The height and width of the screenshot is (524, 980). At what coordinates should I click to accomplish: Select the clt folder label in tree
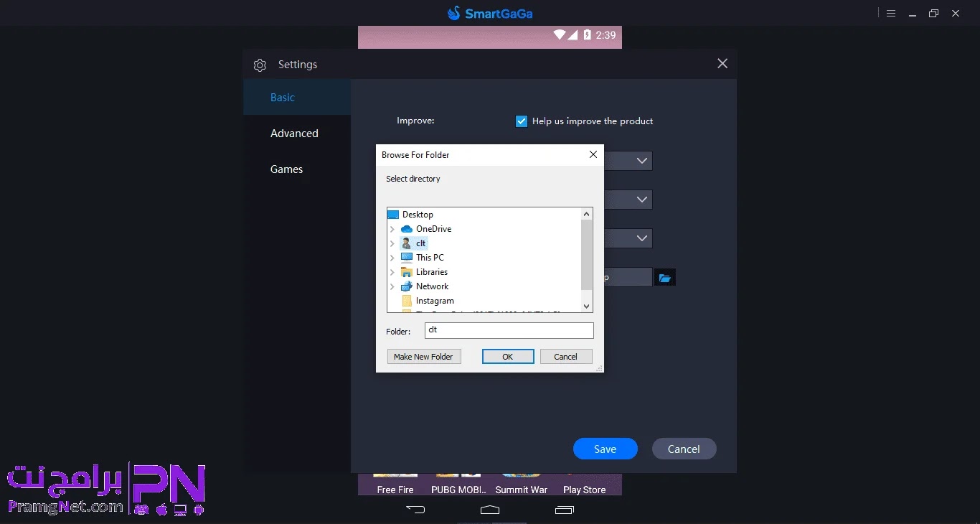(x=421, y=243)
